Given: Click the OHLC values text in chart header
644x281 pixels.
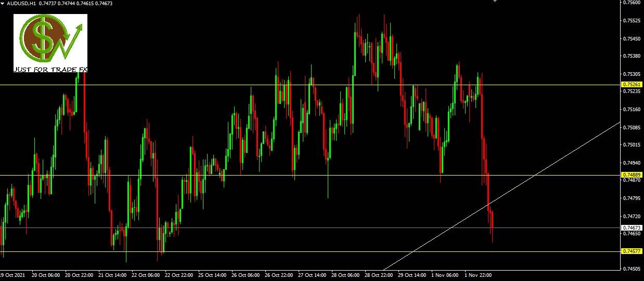Looking at the screenshot, I should (x=76, y=3).
